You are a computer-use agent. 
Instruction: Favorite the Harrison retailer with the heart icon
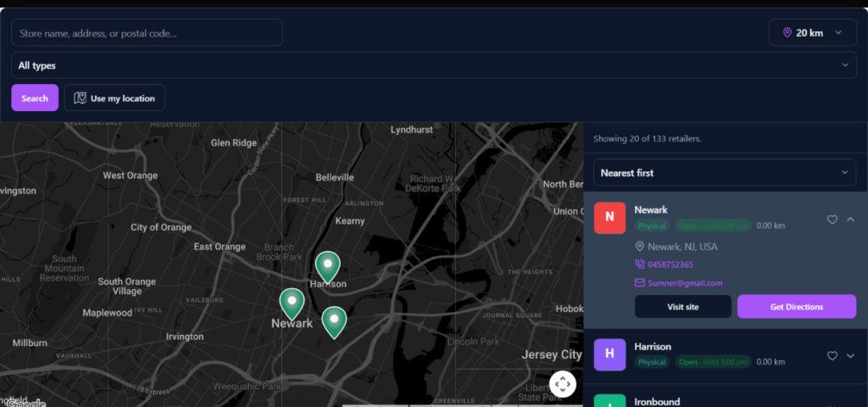[x=832, y=356]
